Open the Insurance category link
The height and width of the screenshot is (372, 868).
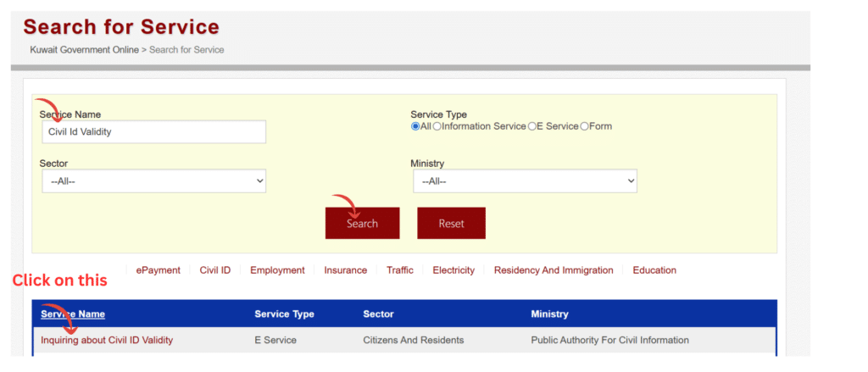346,270
